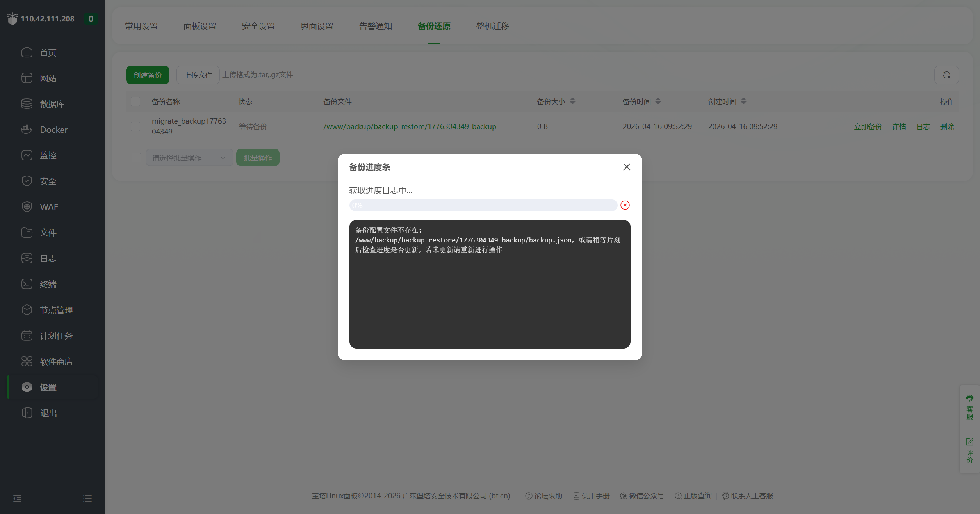The image size is (980, 514).
Task: Collapse the sidebar with the bottom-left icon
Action: click(17, 498)
